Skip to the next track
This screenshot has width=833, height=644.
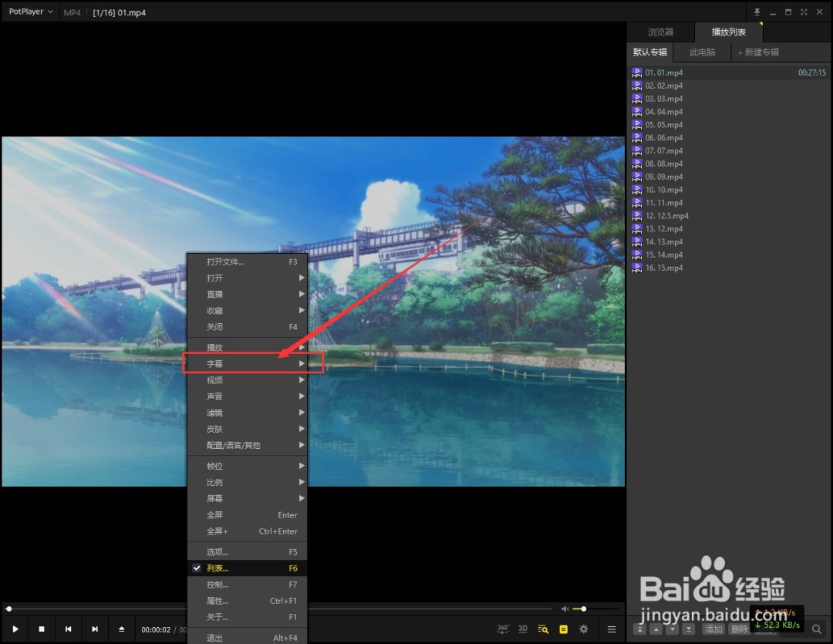tap(95, 629)
